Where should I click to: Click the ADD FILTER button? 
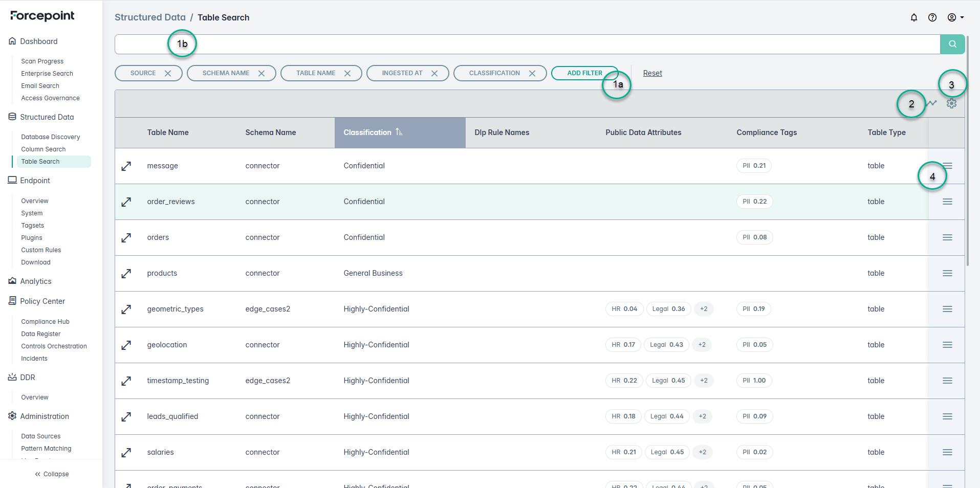[584, 73]
